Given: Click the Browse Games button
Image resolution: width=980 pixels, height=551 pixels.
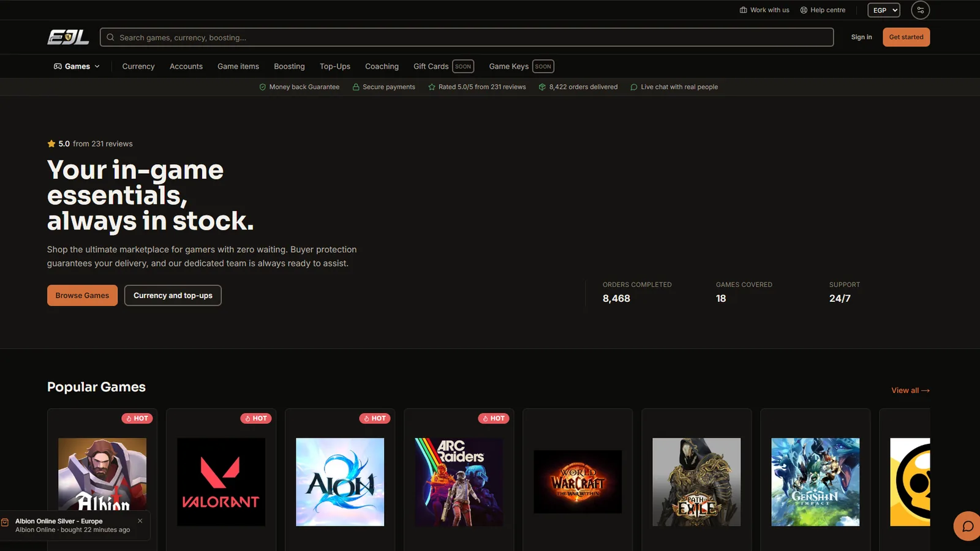Looking at the screenshot, I should pyautogui.click(x=82, y=296).
